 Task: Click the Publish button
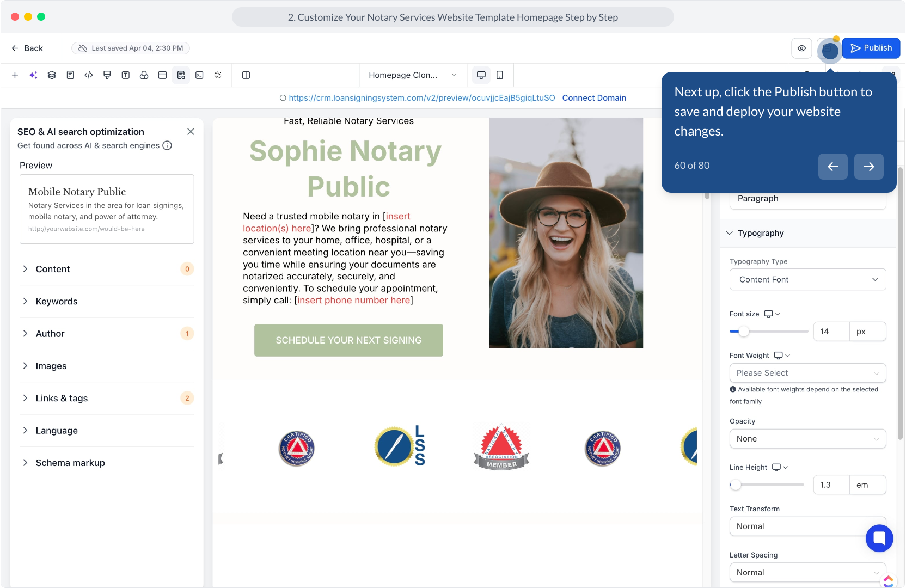[x=871, y=48]
